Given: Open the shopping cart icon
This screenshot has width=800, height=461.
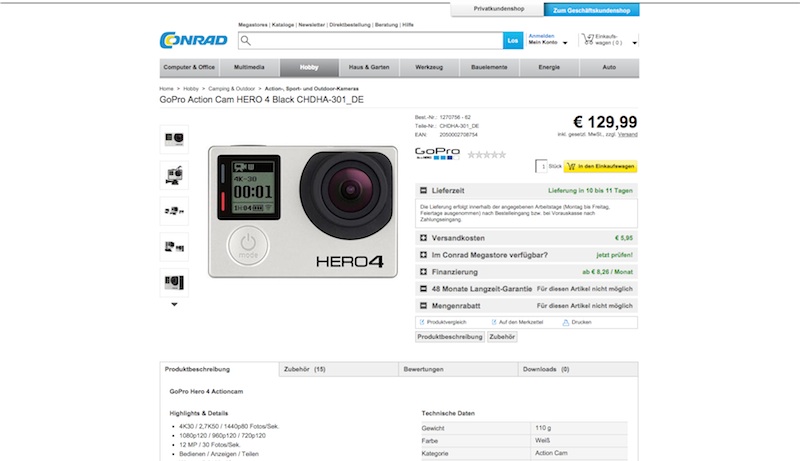Looking at the screenshot, I should (588, 39).
